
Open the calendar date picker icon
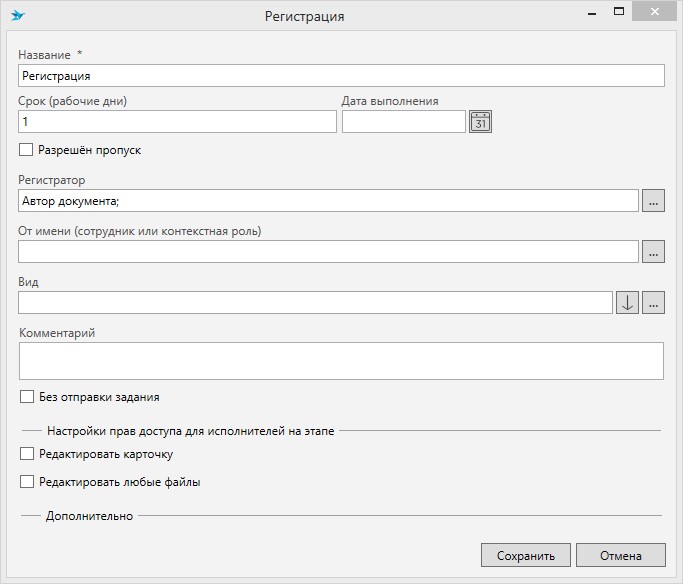(x=480, y=122)
